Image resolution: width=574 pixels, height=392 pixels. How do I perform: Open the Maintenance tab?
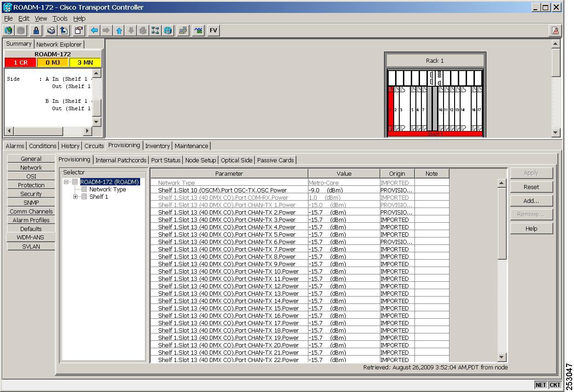pos(191,146)
